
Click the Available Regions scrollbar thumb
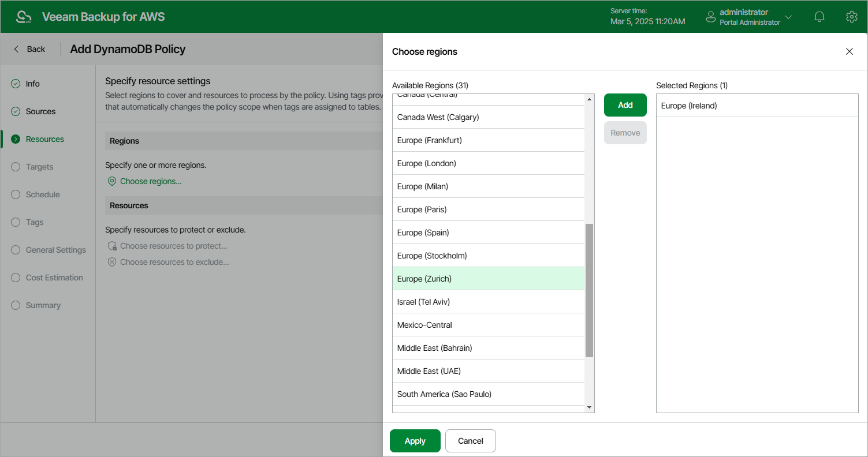coord(589,290)
